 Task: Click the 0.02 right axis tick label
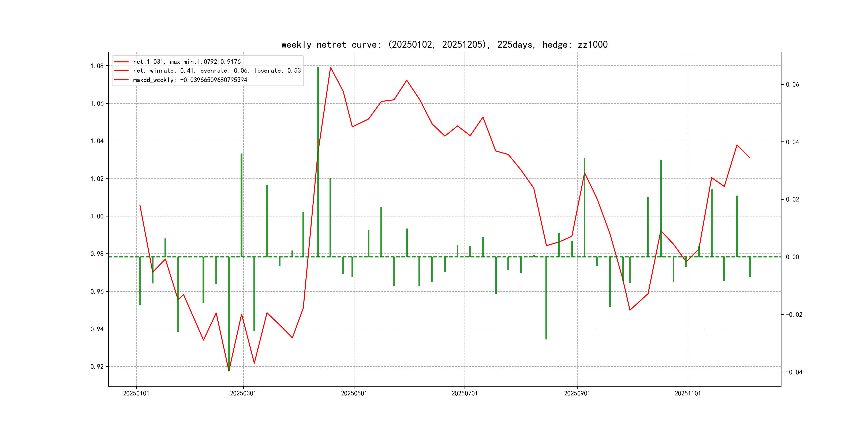tap(792, 200)
